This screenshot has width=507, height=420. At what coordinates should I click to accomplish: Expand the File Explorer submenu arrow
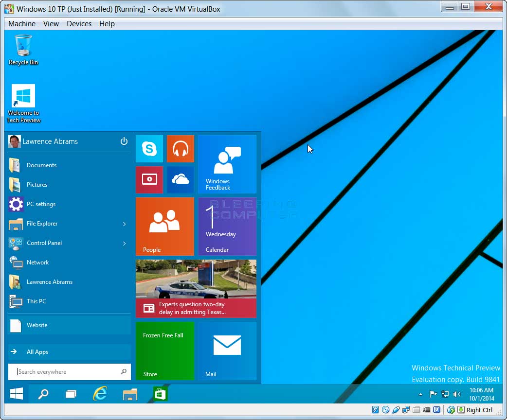click(x=125, y=224)
